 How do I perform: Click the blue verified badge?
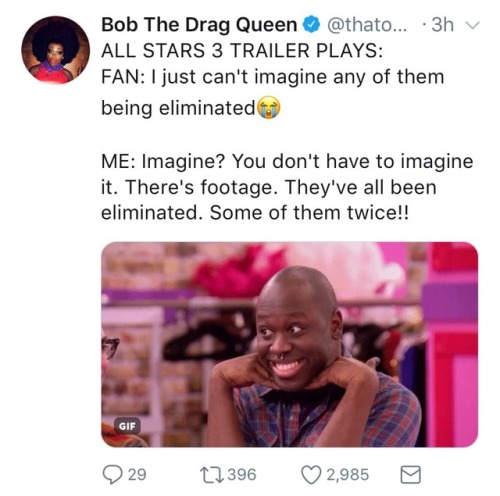(x=311, y=25)
